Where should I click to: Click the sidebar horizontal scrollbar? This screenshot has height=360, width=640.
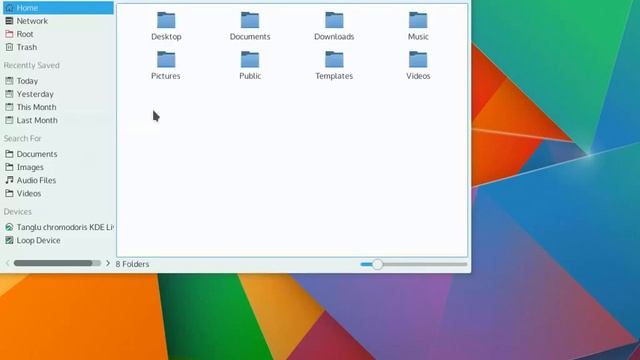coord(57,263)
